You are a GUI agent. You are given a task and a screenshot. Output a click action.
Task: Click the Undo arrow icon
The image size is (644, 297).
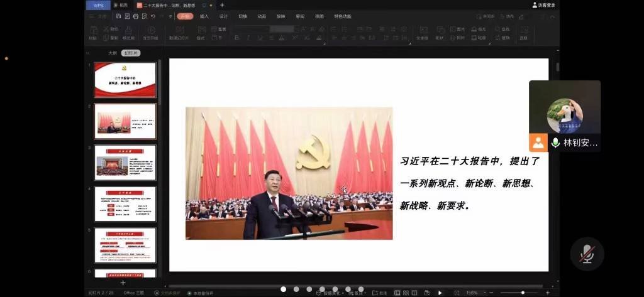coord(153,16)
